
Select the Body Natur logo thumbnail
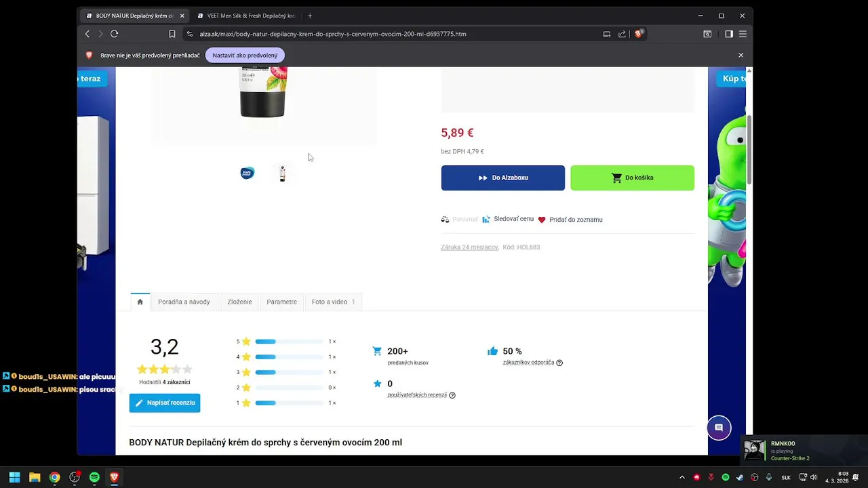click(x=248, y=173)
